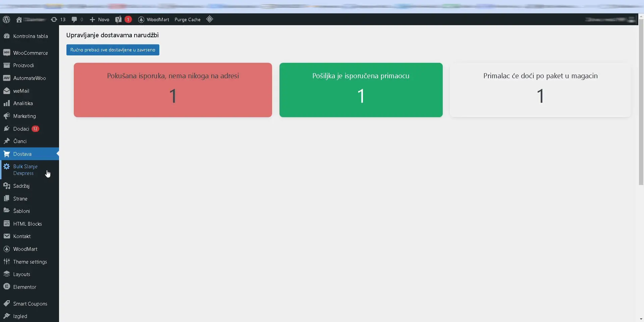Open Proizvodi menu item
This screenshot has width=644, height=322.
30,65
